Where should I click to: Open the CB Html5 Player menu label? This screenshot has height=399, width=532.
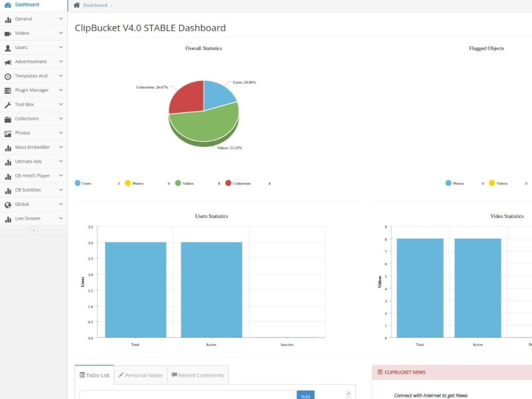coord(32,176)
